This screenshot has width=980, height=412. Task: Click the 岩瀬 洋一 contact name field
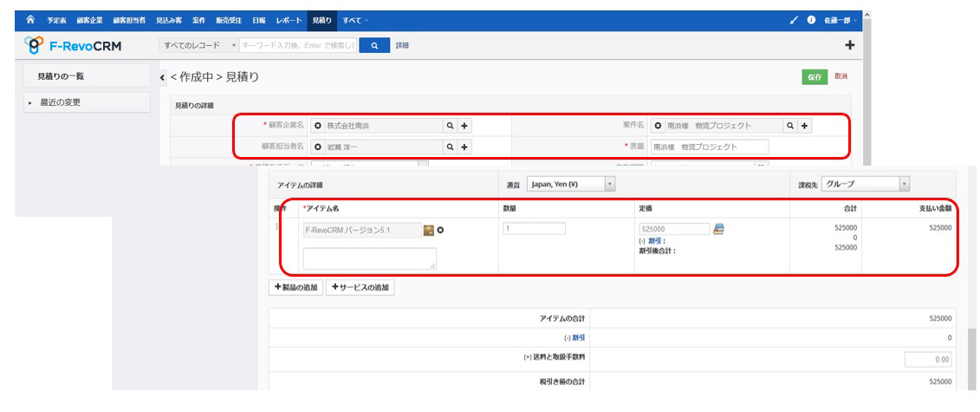click(382, 147)
